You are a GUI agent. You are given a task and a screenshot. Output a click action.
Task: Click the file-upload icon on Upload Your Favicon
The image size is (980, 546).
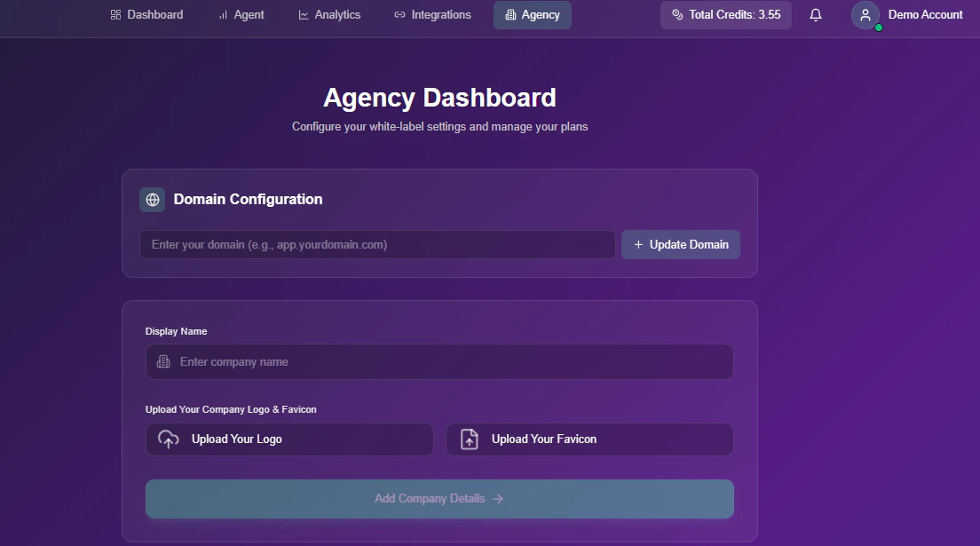pyautogui.click(x=469, y=439)
